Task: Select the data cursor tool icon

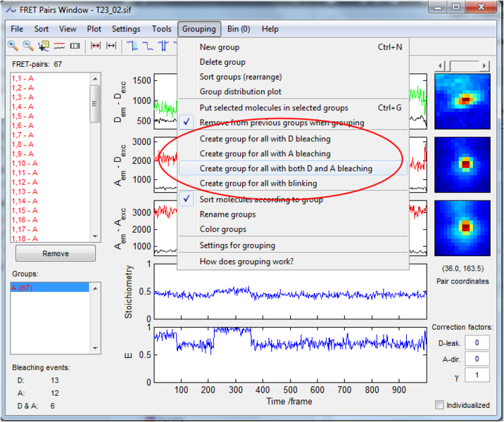Action: tap(44, 46)
